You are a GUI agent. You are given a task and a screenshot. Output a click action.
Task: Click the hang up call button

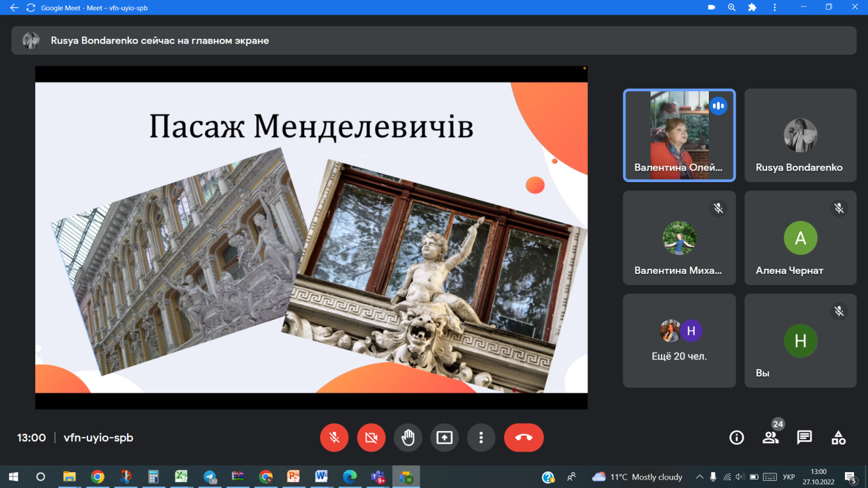click(524, 438)
